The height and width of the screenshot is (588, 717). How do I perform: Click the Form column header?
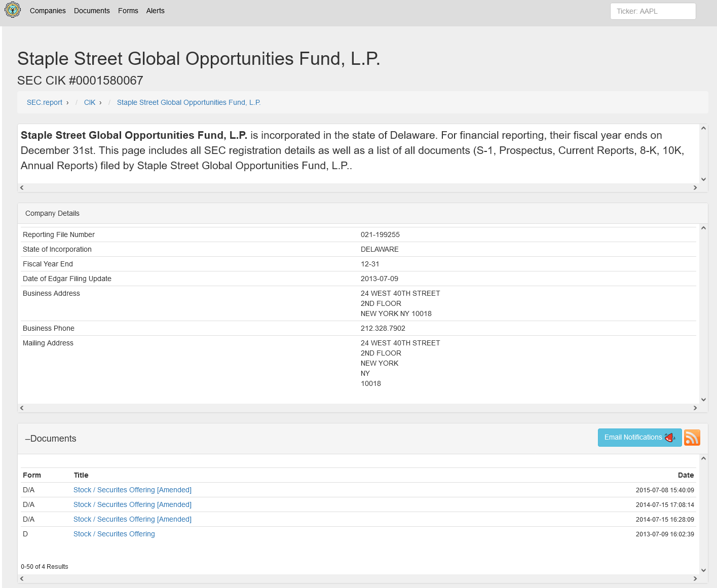click(32, 475)
